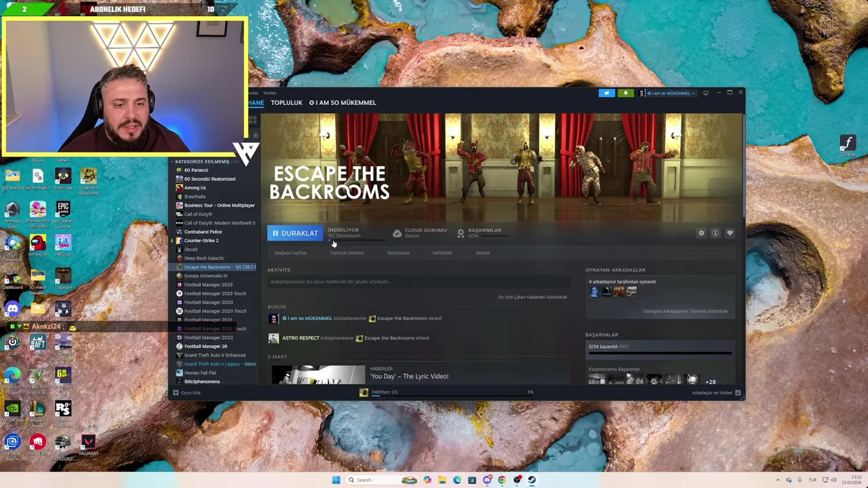Click the activity comment input field
Viewport: 868px width, 488px height.
click(x=418, y=282)
